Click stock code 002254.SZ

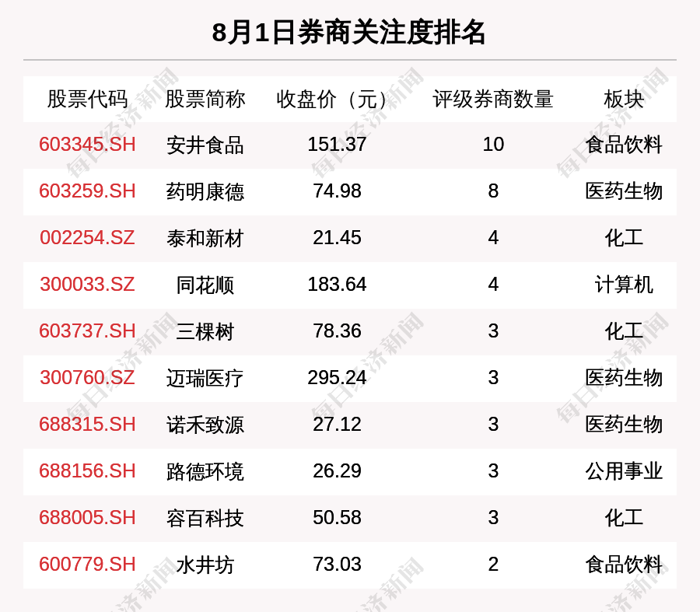pyautogui.click(x=87, y=238)
